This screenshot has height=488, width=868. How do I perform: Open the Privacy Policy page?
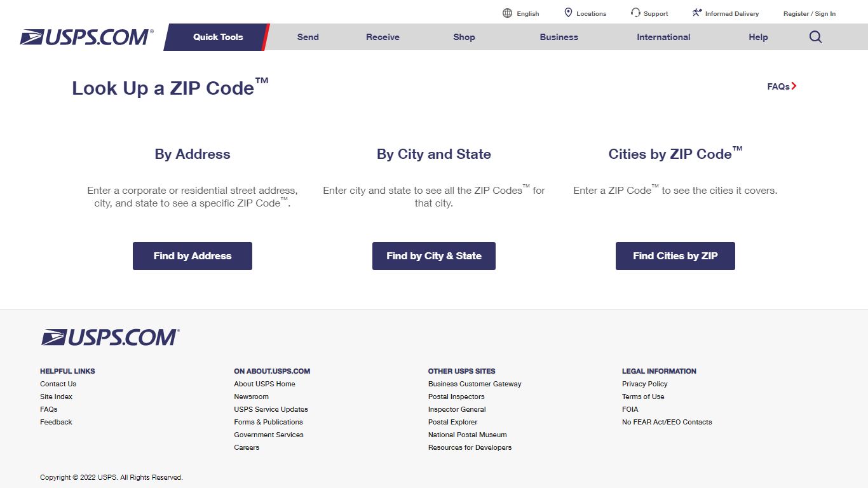pos(644,384)
